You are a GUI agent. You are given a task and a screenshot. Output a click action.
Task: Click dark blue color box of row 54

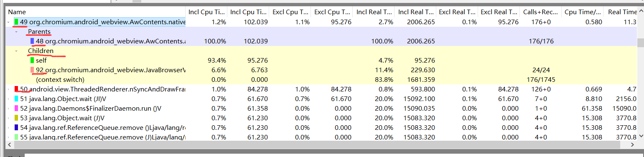tap(16, 128)
